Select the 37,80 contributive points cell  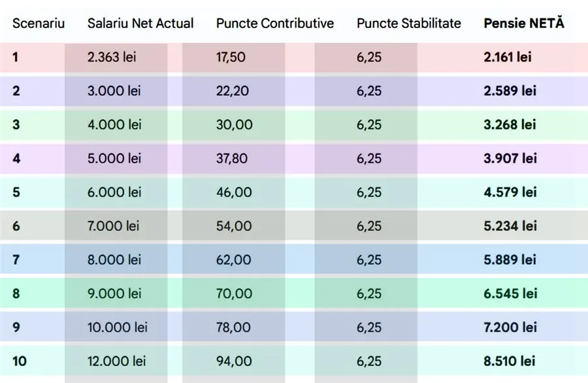(233, 158)
